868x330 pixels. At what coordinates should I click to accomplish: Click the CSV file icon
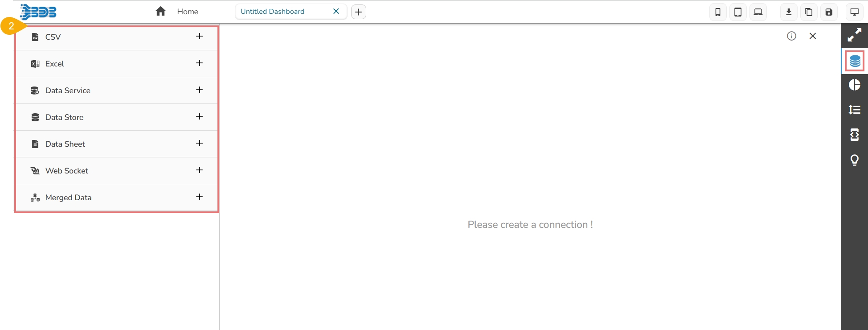pos(35,37)
